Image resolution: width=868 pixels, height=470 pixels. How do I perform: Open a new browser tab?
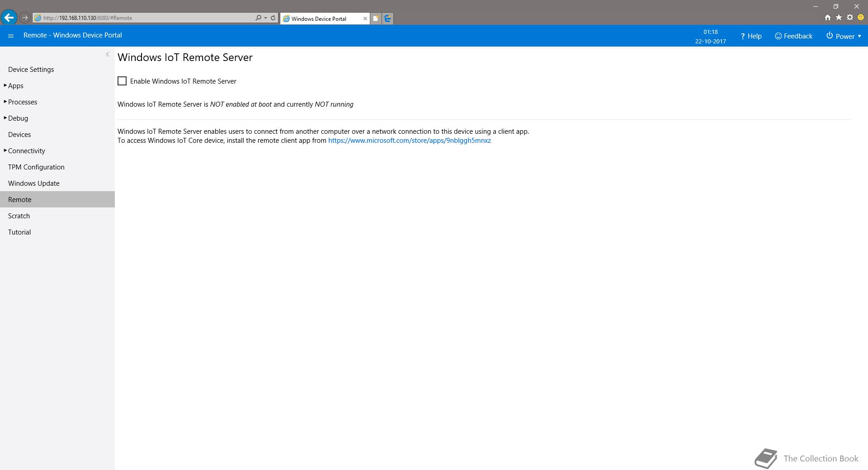tap(376, 19)
